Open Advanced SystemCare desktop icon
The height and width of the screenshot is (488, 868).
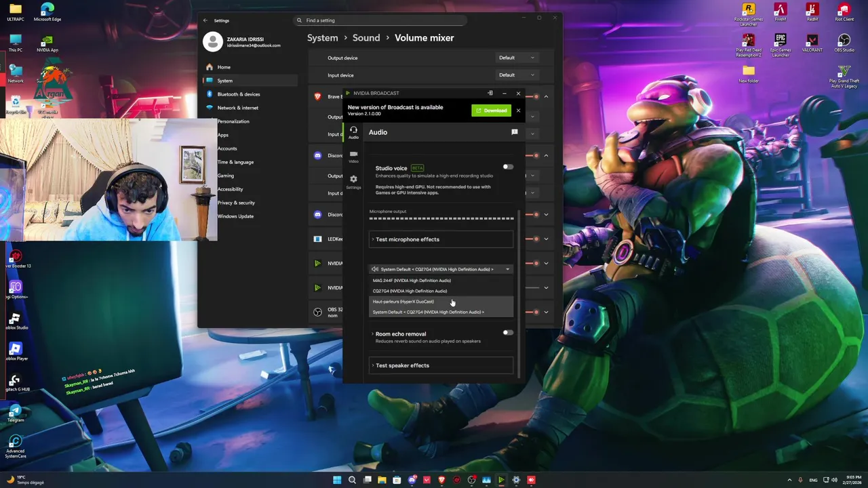(16, 447)
